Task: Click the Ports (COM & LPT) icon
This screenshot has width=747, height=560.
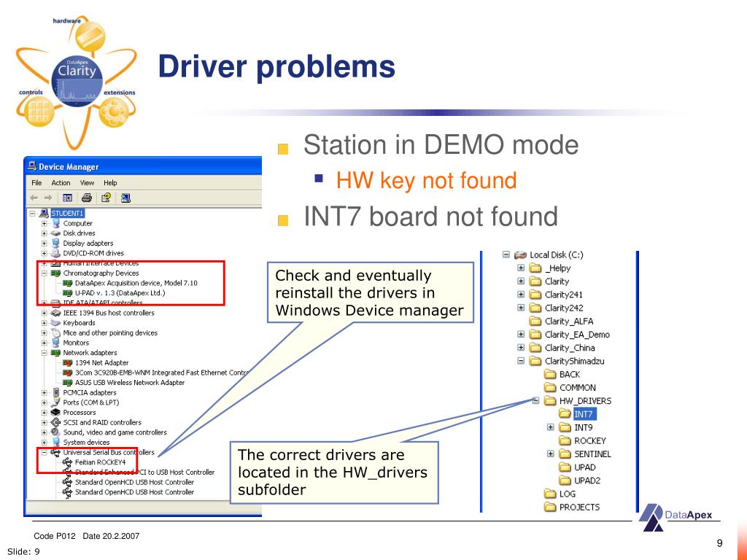Action: (x=55, y=402)
